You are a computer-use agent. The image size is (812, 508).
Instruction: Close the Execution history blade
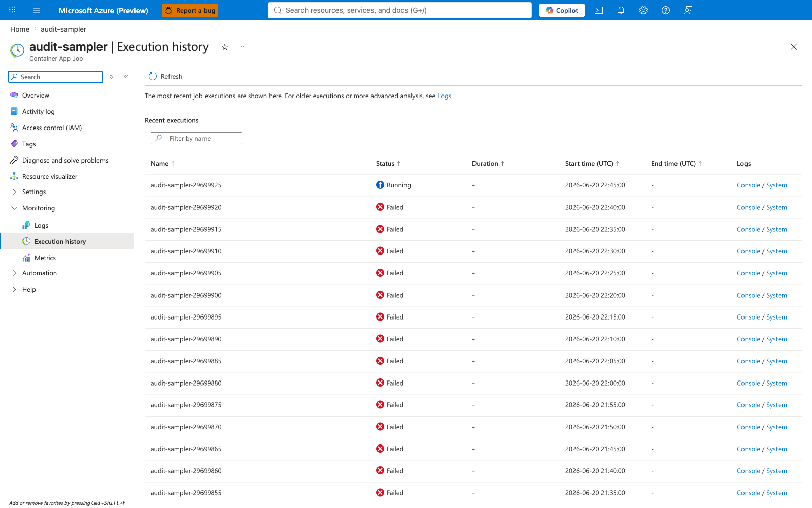794,47
